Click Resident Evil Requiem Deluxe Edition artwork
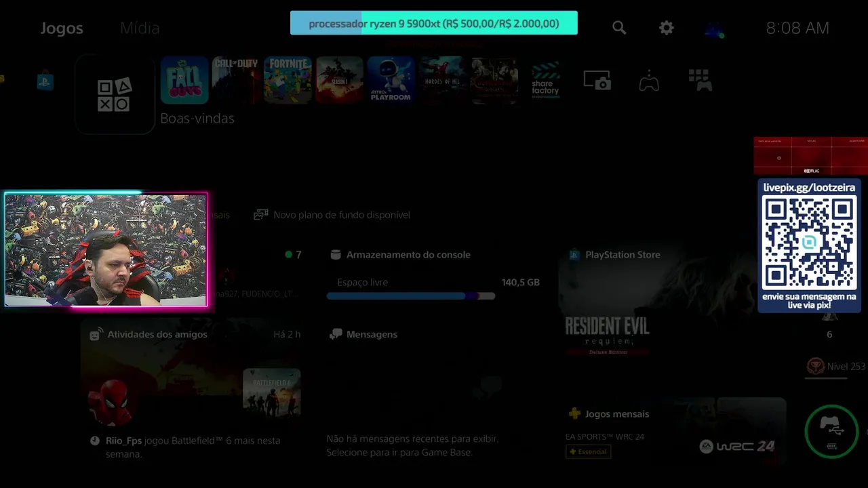The height and width of the screenshot is (488, 868). tap(607, 334)
